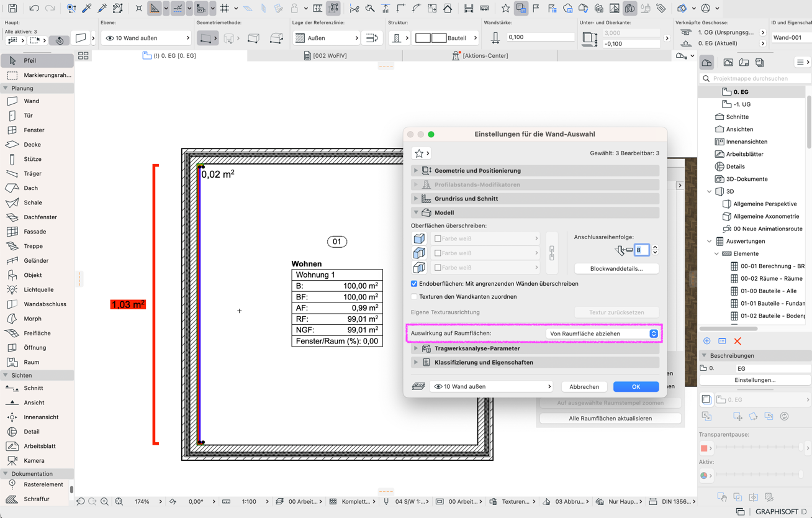
Task: Pick the Lichtquelle tool
Action: point(37,289)
